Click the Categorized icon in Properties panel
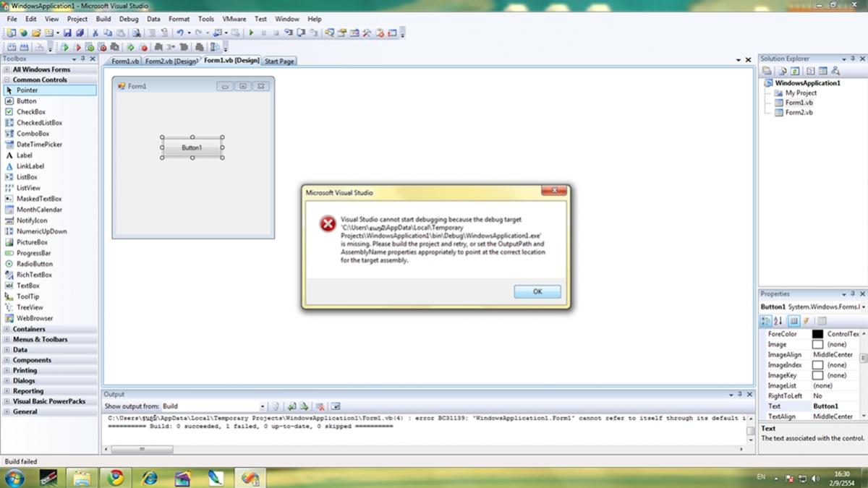This screenshot has height=488, width=868. [765, 320]
